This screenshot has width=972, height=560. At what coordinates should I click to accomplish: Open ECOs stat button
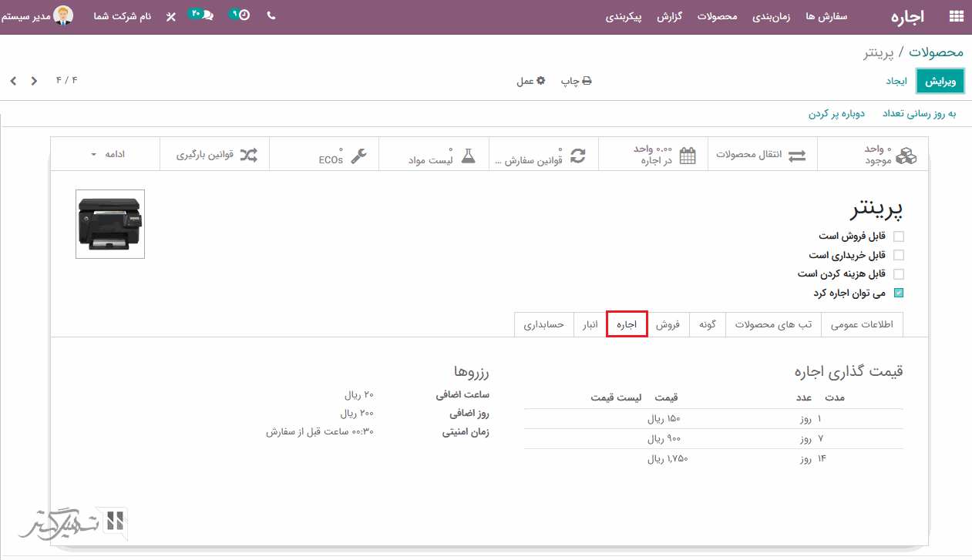pyautogui.click(x=342, y=156)
